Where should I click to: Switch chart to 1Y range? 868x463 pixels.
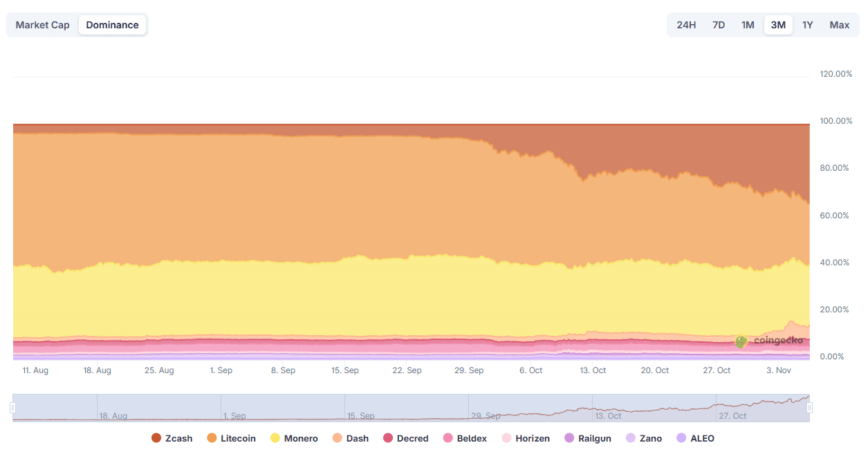(x=807, y=25)
